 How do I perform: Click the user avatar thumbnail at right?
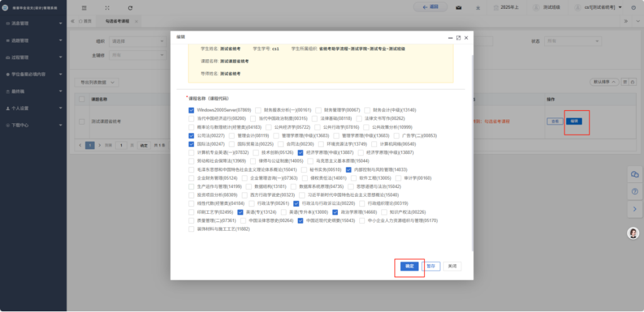(633, 233)
